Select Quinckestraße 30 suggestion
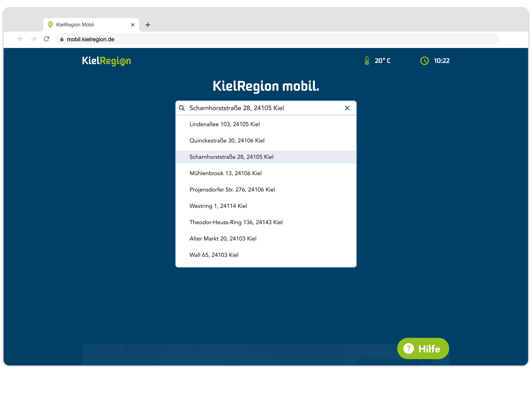This screenshot has width=532, height=400. coord(227,140)
